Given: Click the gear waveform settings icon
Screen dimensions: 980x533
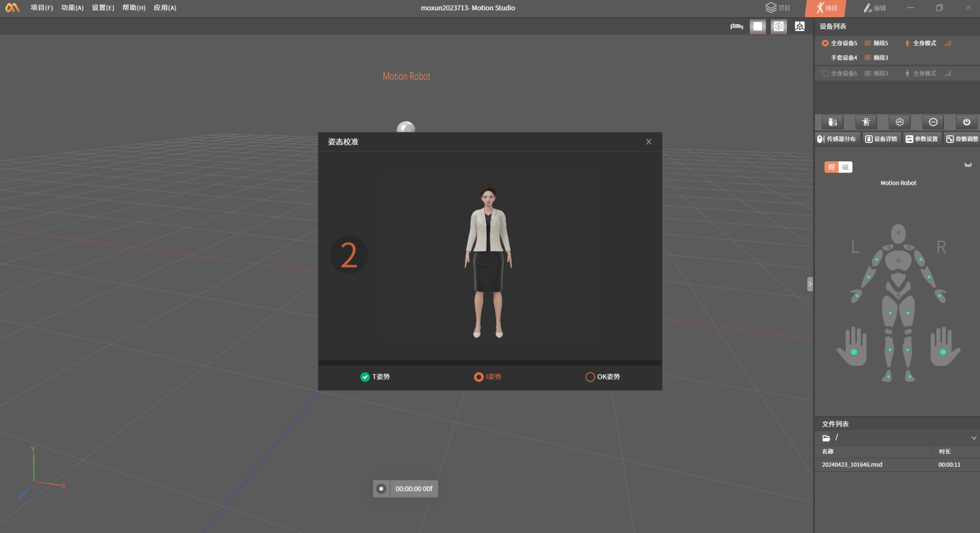Looking at the screenshot, I should (899, 122).
